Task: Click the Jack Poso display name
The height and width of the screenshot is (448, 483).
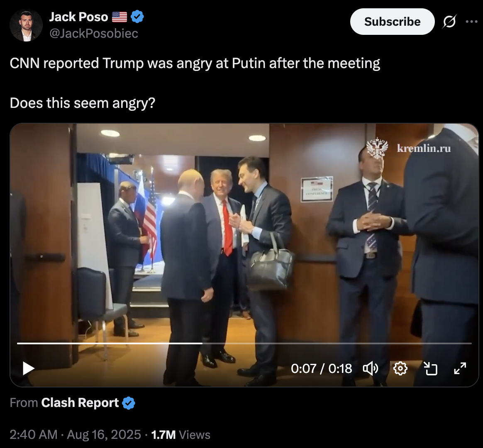Action: tap(78, 17)
